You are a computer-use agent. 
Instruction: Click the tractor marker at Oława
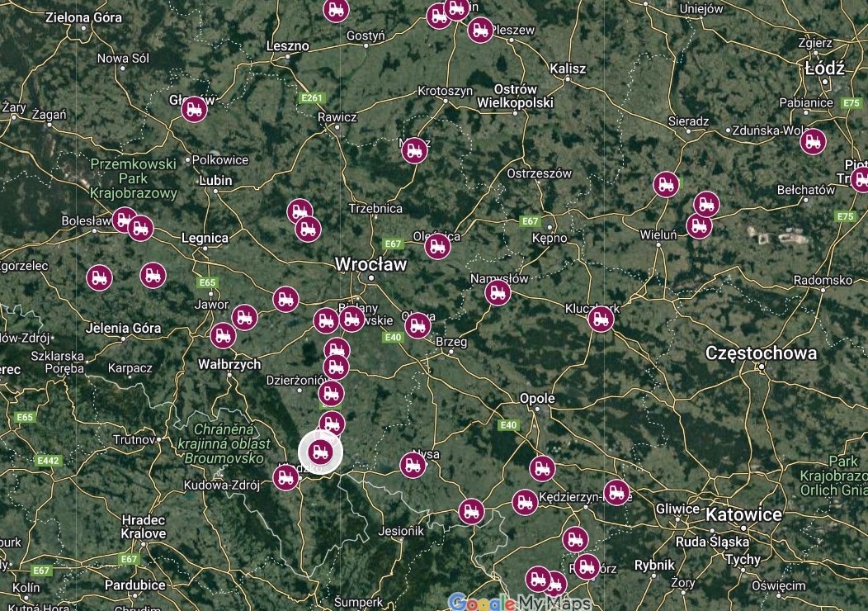click(418, 325)
